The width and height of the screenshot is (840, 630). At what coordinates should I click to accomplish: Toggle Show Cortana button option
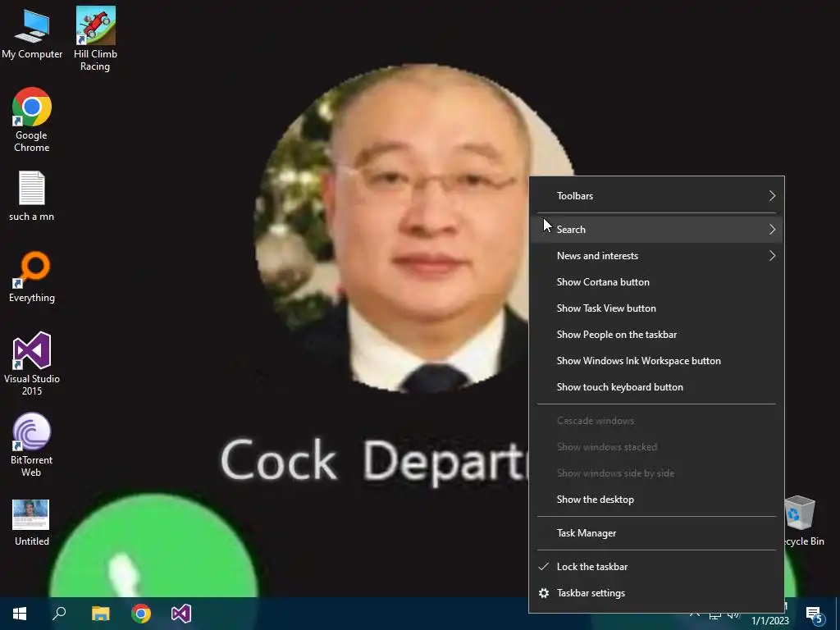[656, 282]
